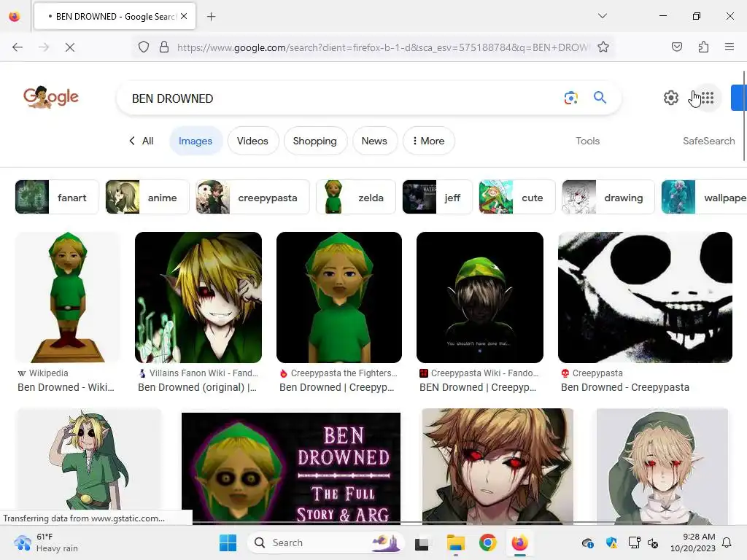Filter images by the creepypasta chip
The image size is (747, 560).
(252, 197)
